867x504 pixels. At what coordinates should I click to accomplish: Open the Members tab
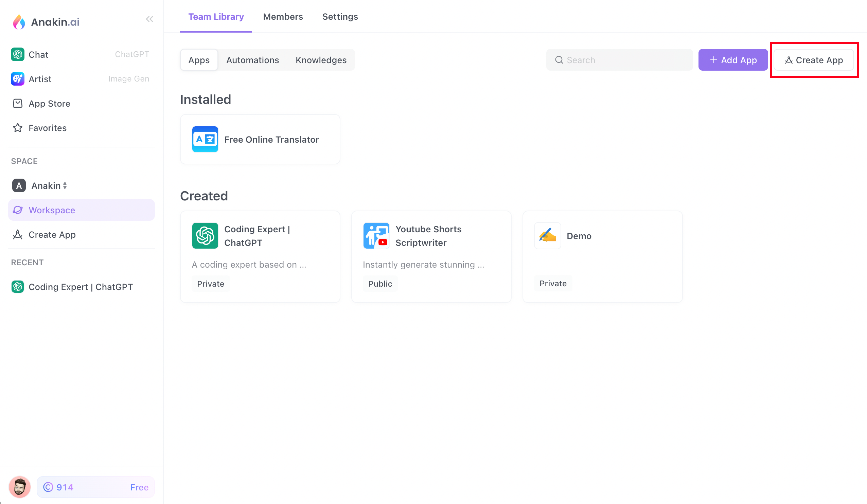pyautogui.click(x=283, y=17)
